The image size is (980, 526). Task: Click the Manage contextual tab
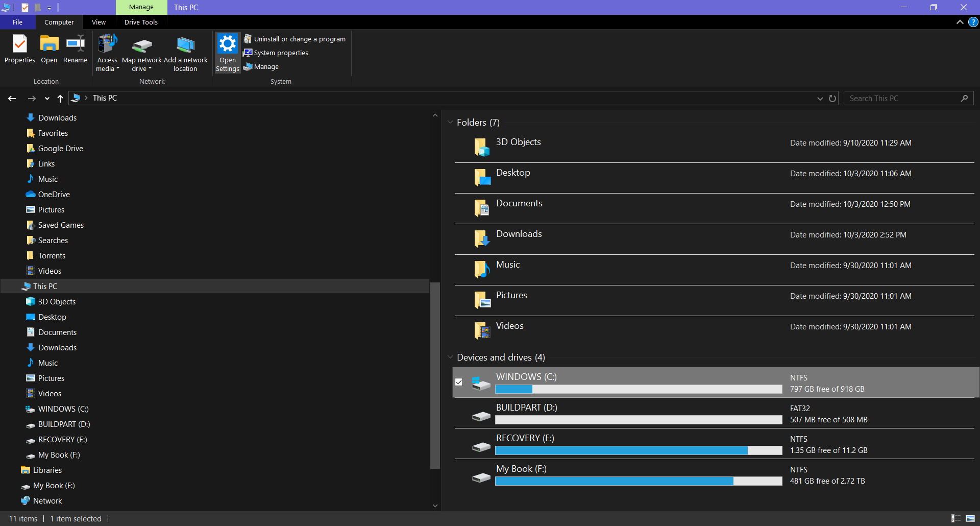click(x=141, y=7)
